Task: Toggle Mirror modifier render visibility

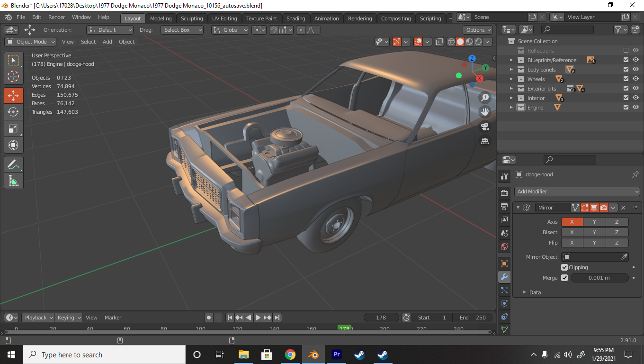Action: pos(603,208)
